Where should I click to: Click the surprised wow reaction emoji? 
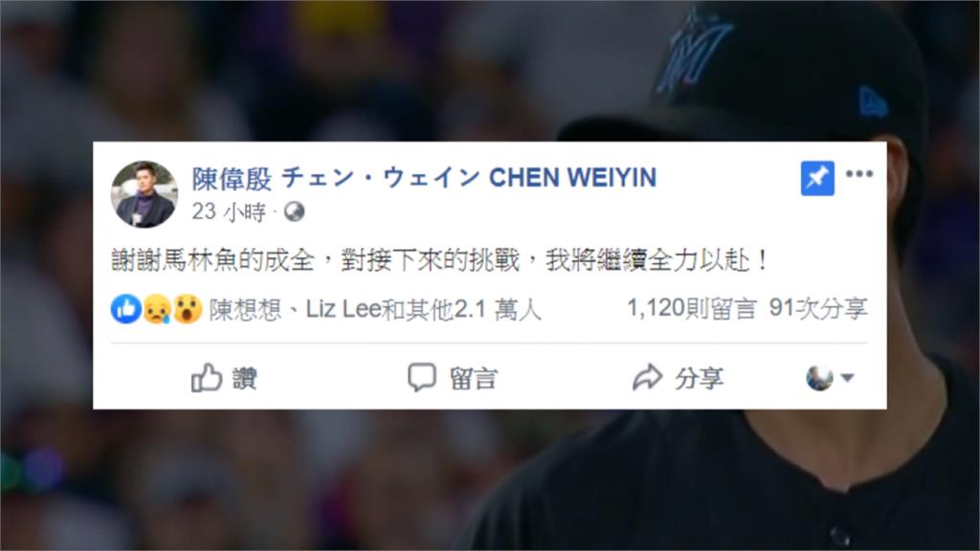click(x=187, y=309)
